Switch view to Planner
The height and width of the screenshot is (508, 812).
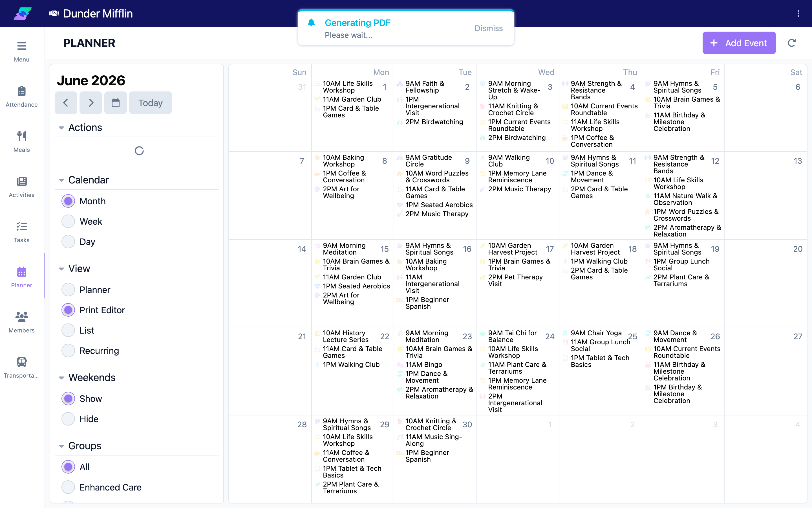68,290
